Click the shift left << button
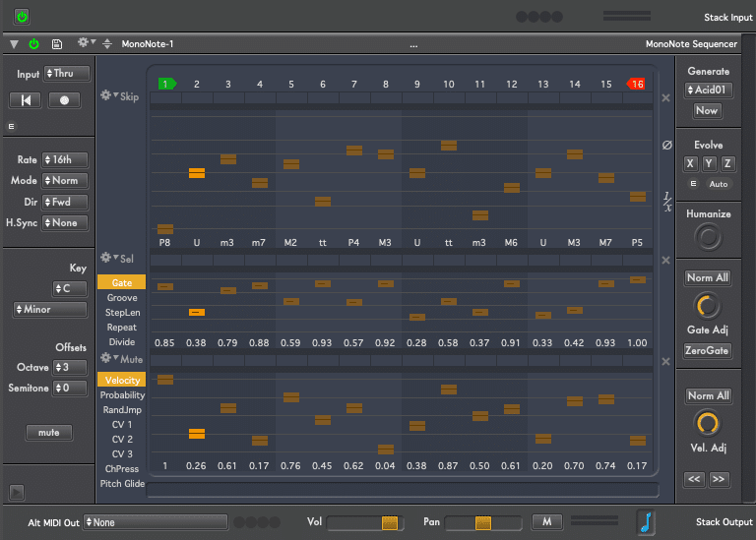This screenshot has width=756, height=540. click(694, 479)
